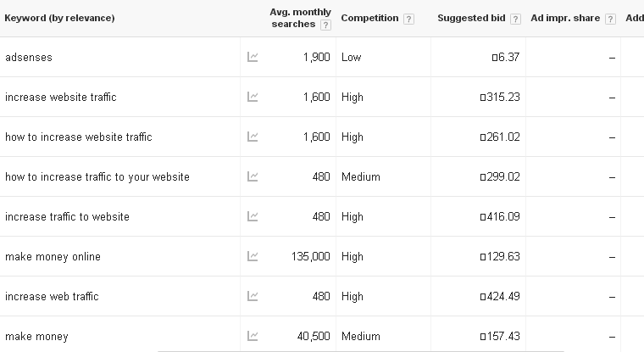The height and width of the screenshot is (352, 644).
Task: Open help tooltip for Avg. monthly searches
Action: pos(325,25)
